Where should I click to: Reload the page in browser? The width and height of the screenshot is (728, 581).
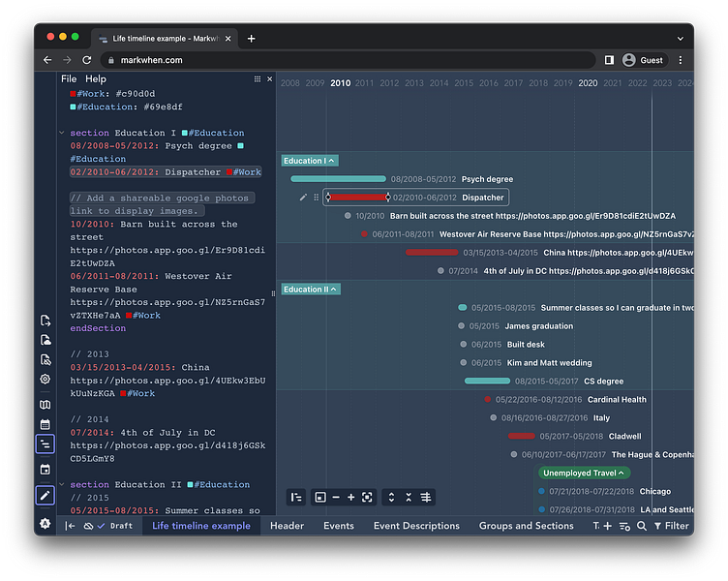(87, 60)
